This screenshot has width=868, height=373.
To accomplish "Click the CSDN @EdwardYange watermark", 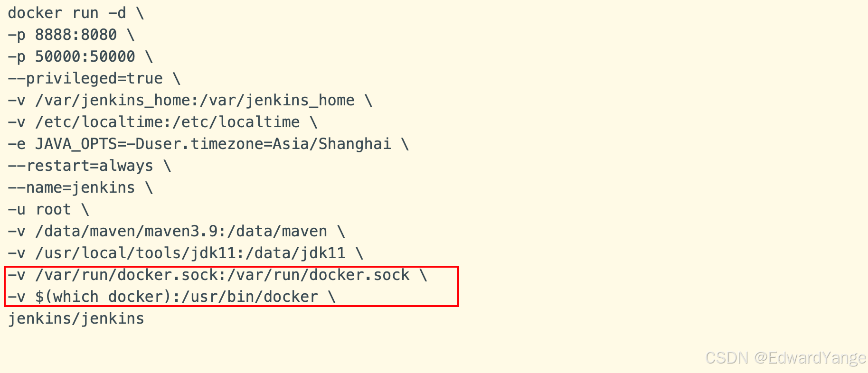I will 786,358.
